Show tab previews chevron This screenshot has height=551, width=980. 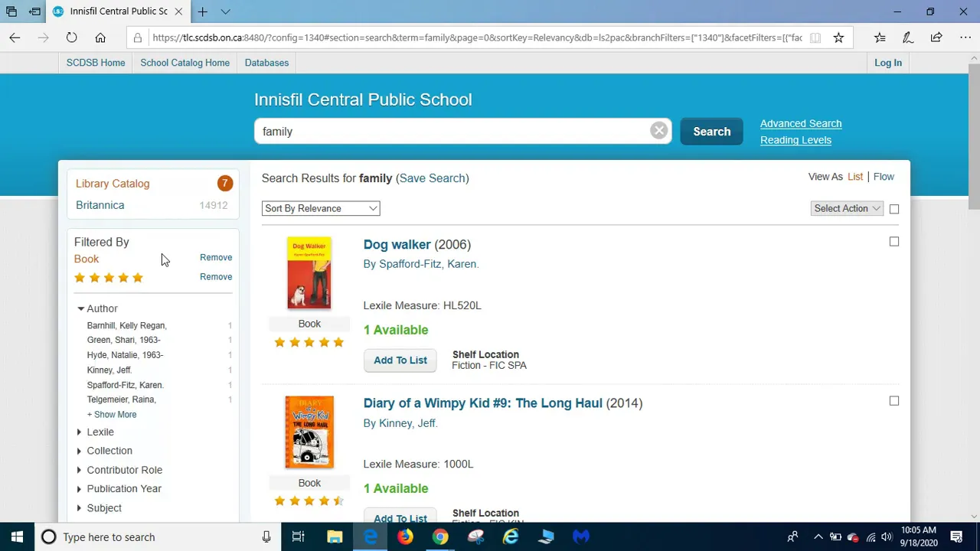tap(225, 11)
